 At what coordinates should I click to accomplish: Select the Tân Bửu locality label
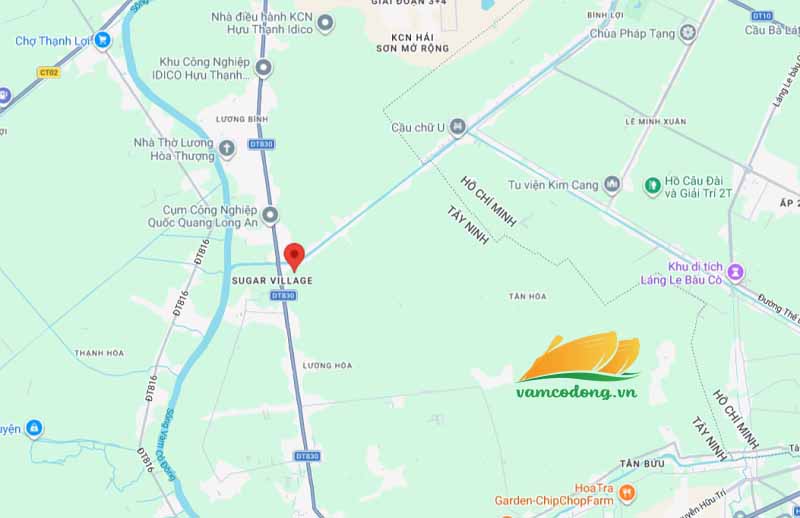642,464
